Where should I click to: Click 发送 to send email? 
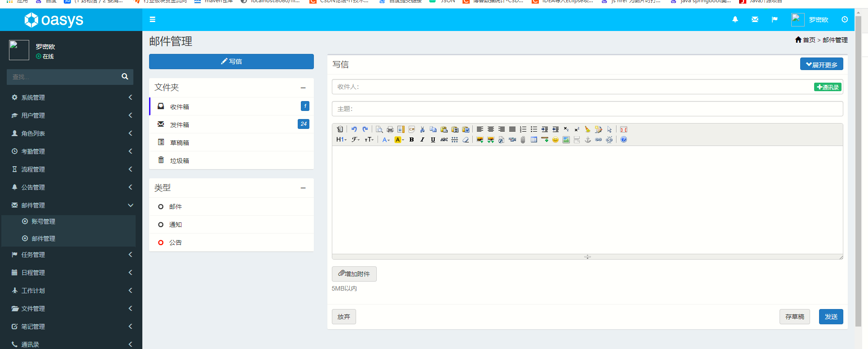coord(831,317)
